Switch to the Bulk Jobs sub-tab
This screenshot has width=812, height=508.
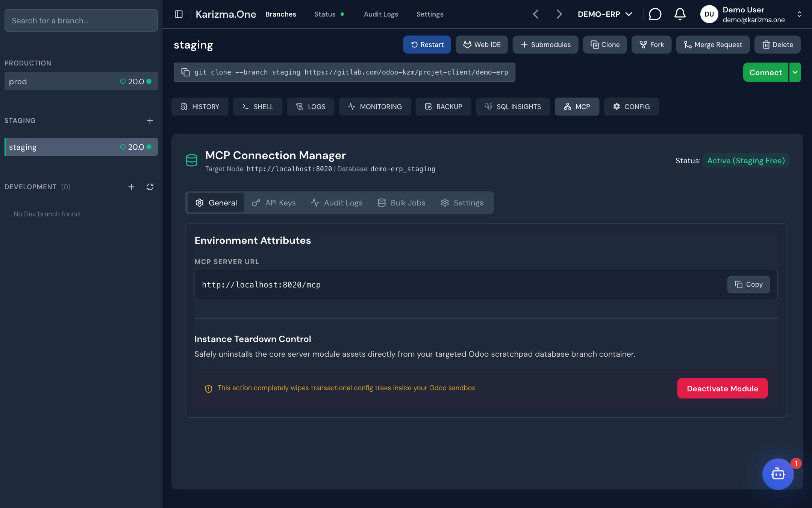[401, 203]
